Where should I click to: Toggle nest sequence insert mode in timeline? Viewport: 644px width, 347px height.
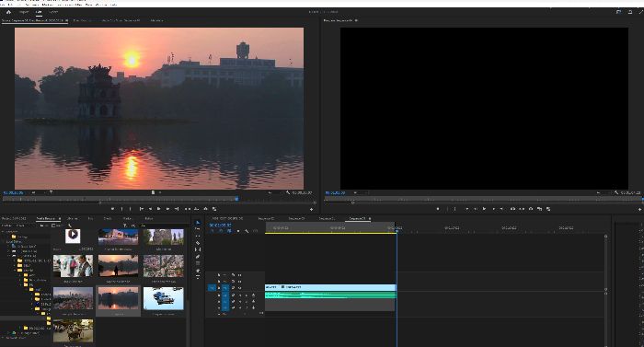212,231
